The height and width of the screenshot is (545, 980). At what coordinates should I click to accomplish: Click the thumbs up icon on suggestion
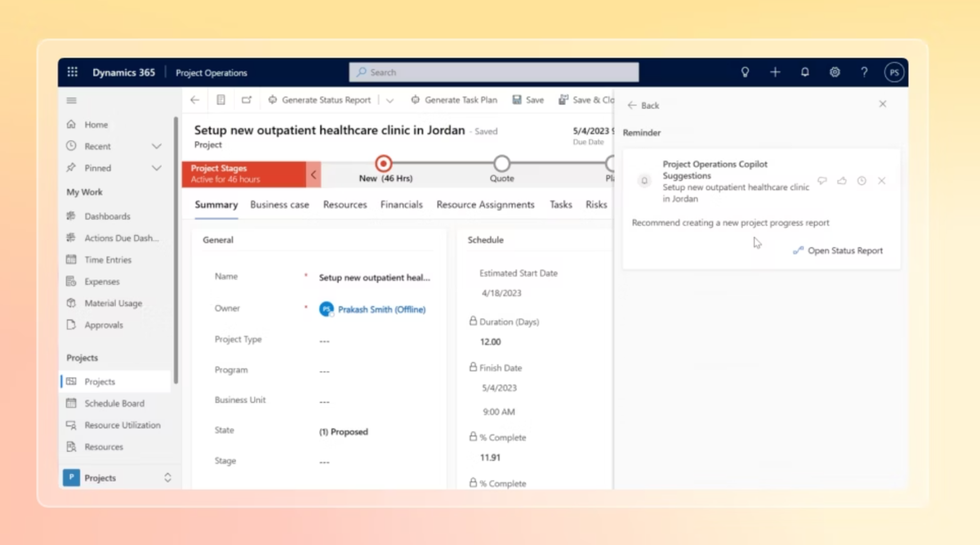tap(842, 181)
